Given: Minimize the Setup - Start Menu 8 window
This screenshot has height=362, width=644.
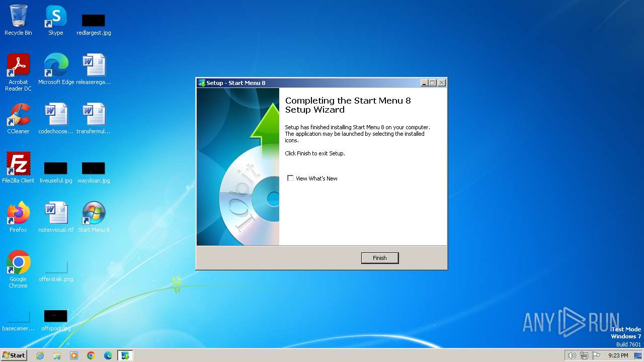Looking at the screenshot, I should (424, 83).
